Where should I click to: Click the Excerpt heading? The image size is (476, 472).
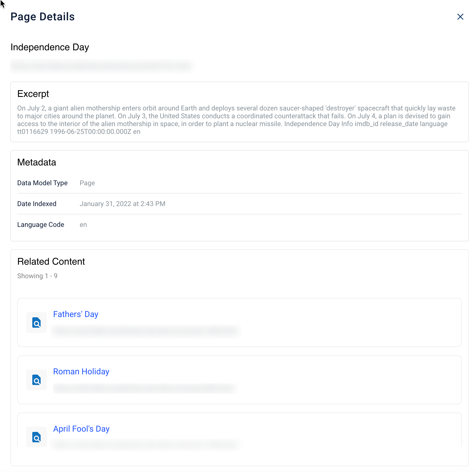pyautogui.click(x=33, y=94)
